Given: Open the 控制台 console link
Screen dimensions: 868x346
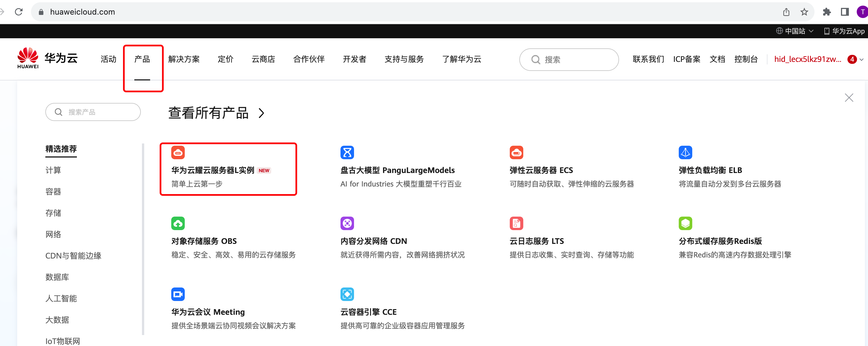Looking at the screenshot, I should (746, 59).
